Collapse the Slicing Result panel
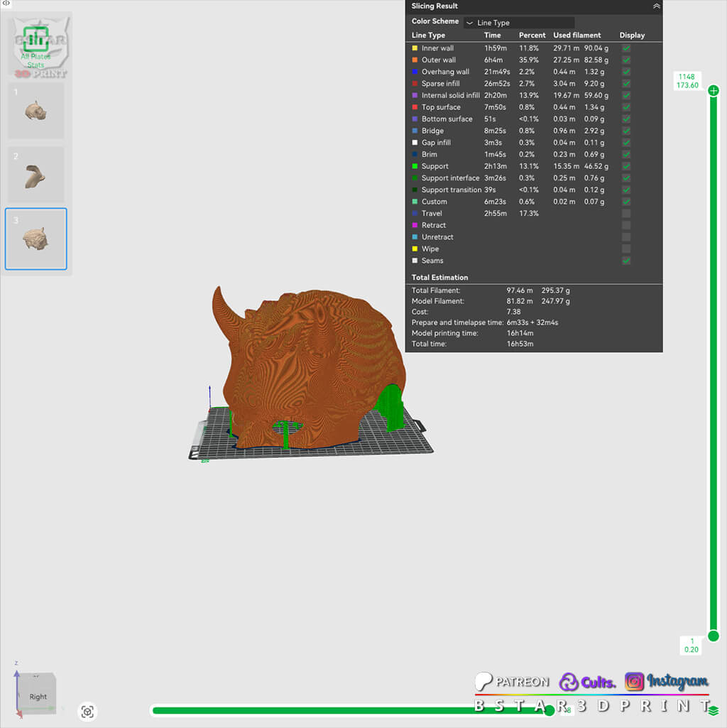This screenshot has height=728, width=727. click(x=656, y=6)
